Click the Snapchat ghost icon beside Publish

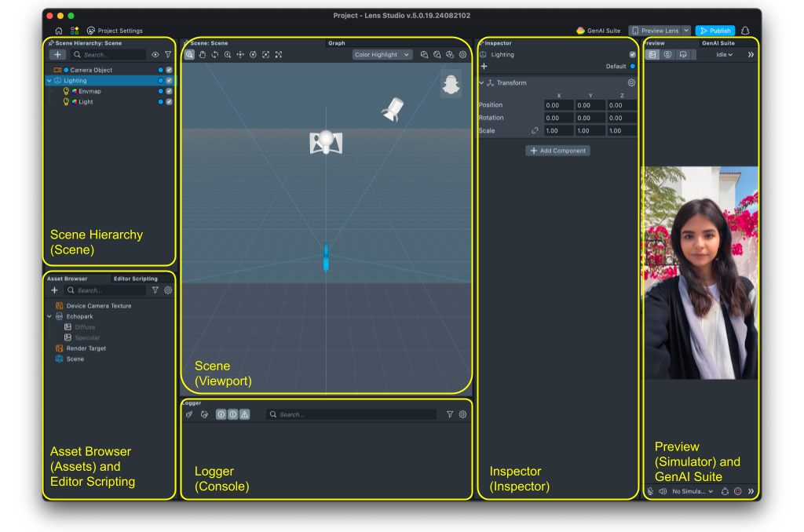(x=746, y=31)
